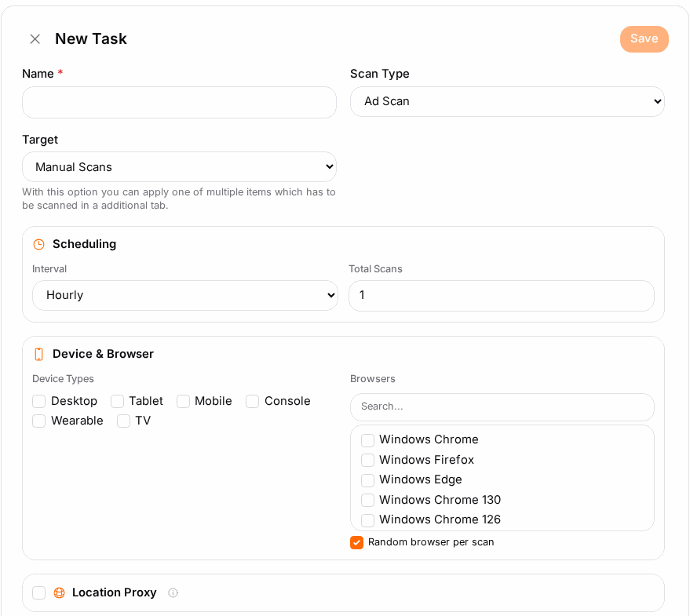The height and width of the screenshot is (616, 690).
Task: Open the Scan Type dropdown
Action: (x=507, y=101)
